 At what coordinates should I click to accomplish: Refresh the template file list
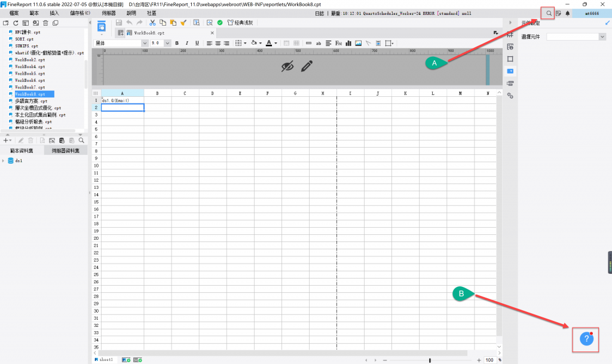(16, 23)
